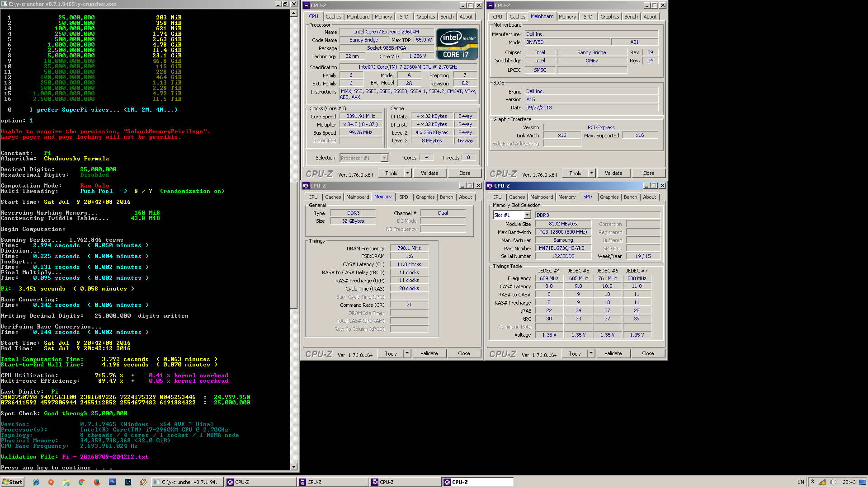Select the CPU tab in the Mainboard window

click(497, 17)
